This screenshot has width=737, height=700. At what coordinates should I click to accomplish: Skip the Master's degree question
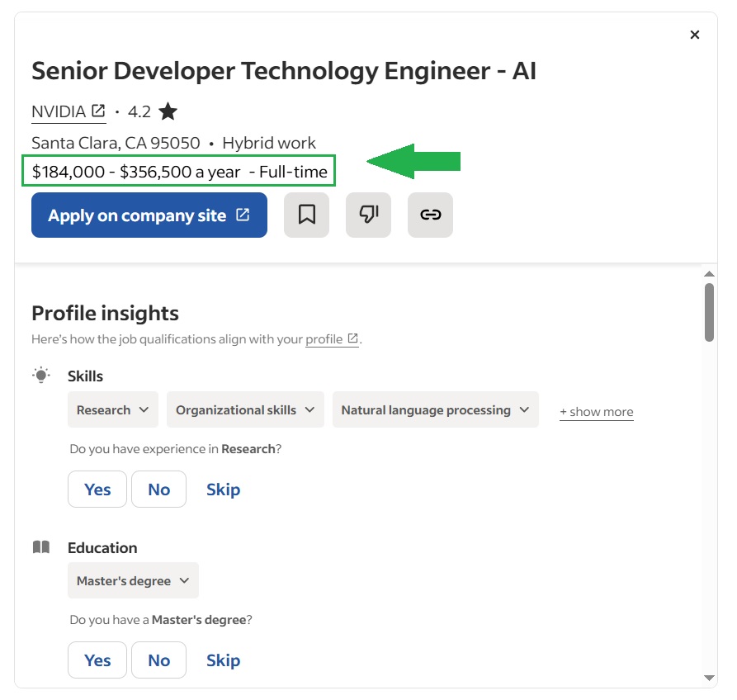(x=224, y=660)
